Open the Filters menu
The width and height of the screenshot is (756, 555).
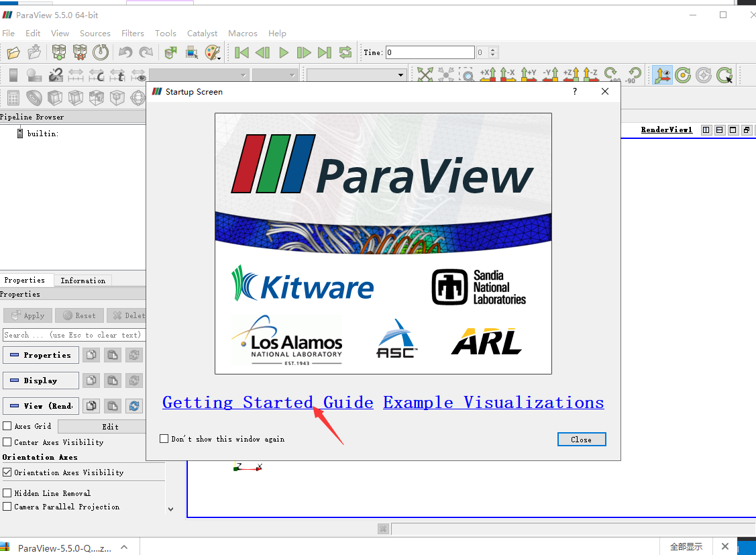tap(133, 34)
